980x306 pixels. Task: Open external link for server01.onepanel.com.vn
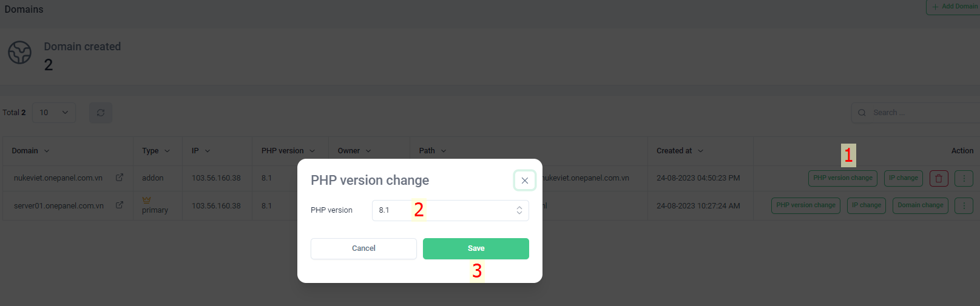[x=120, y=205]
